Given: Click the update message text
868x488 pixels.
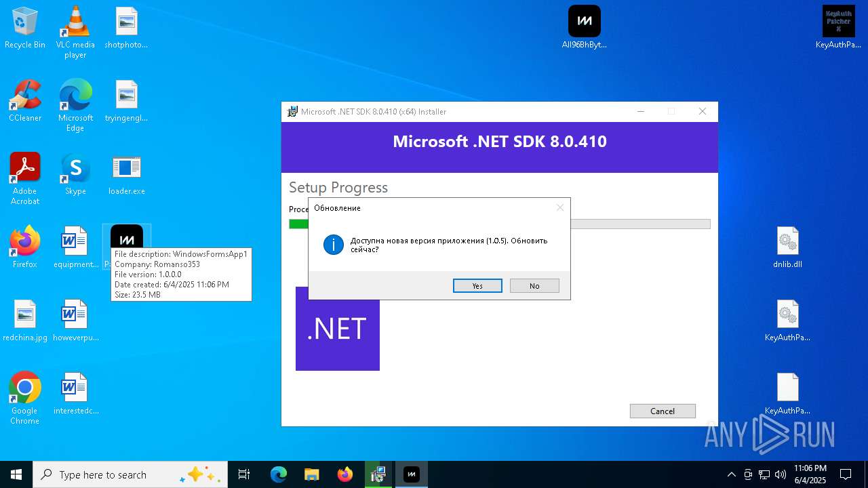Looking at the screenshot, I should click(x=449, y=245).
